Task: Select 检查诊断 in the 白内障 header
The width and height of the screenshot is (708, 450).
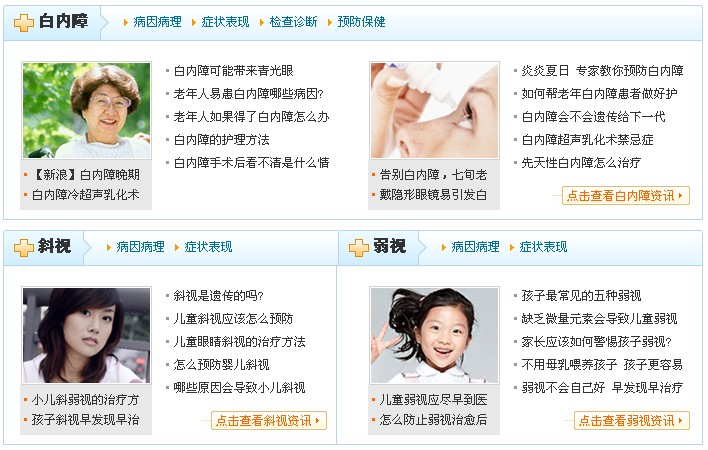Action: [x=293, y=22]
